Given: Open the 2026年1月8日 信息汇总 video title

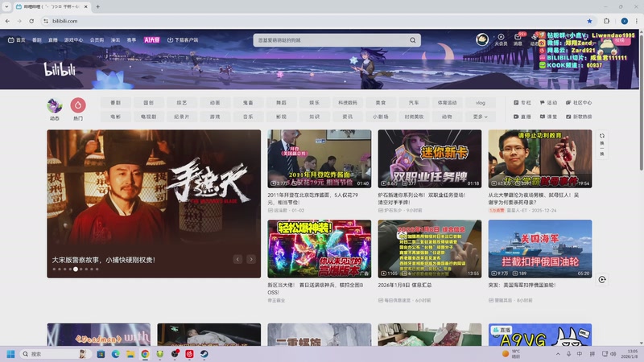Looking at the screenshot, I should click(x=405, y=285).
